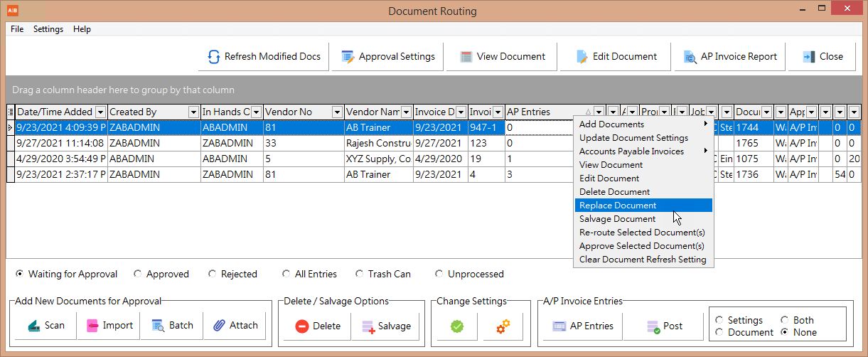The height and width of the screenshot is (357, 868).
Task: Choose Delete Document in context menu
Action: [x=643, y=192]
